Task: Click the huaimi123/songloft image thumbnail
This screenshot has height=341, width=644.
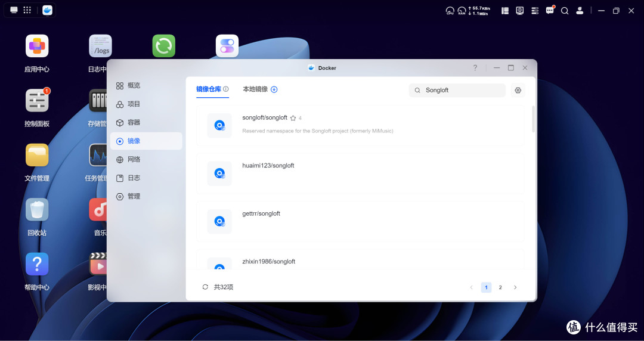Action: point(219,173)
